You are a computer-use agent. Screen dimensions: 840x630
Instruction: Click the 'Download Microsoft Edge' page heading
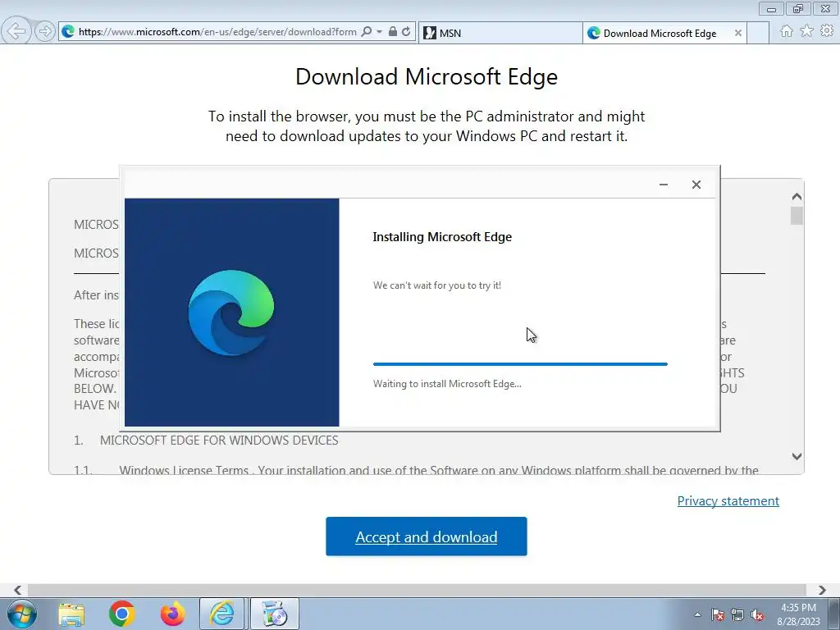427,76
